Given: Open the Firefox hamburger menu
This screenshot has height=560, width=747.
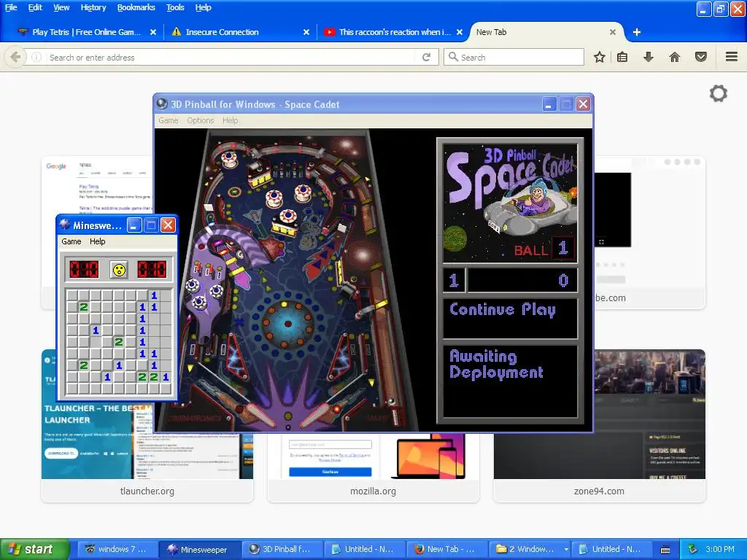Looking at the screenshot, I should pos(732,57).
